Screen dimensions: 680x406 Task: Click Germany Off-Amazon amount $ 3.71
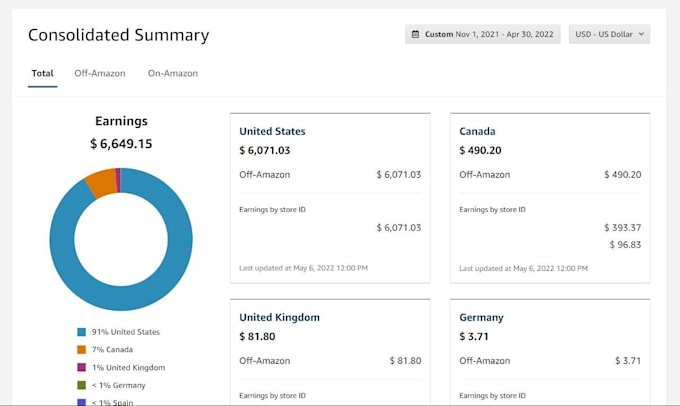(x=628, y=361)
